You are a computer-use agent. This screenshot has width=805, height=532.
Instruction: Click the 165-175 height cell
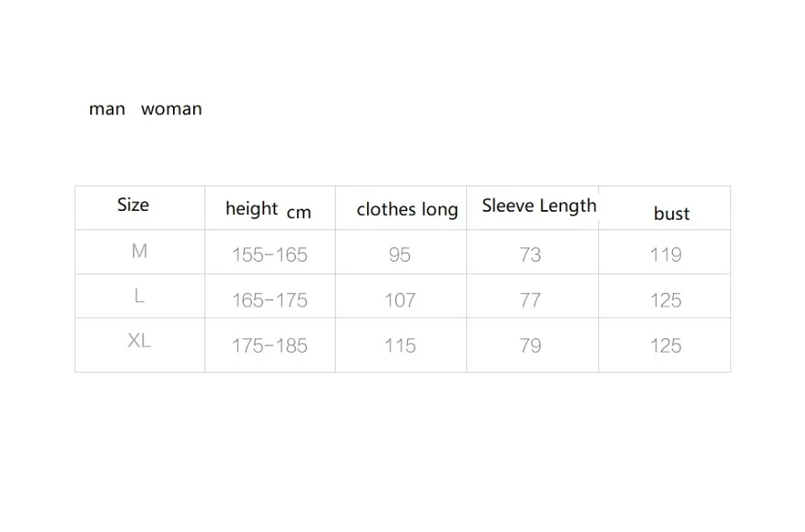(x=270, y=300)
